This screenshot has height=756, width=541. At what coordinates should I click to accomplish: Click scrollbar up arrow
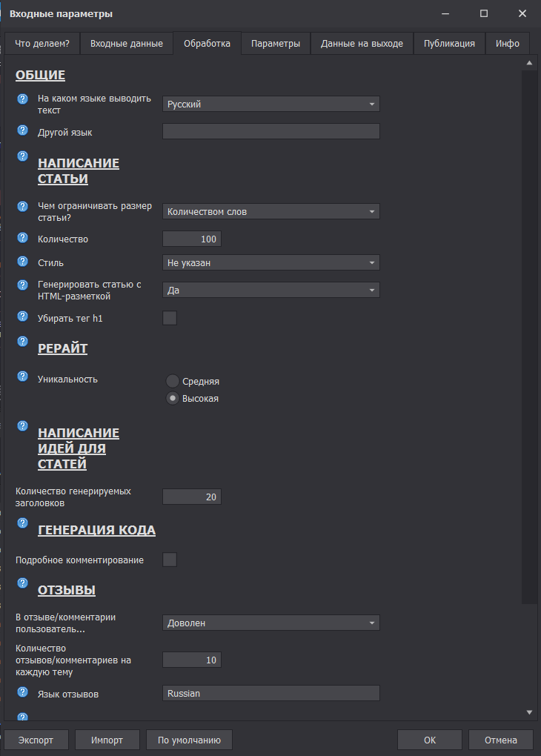click(x=529, y=63)
